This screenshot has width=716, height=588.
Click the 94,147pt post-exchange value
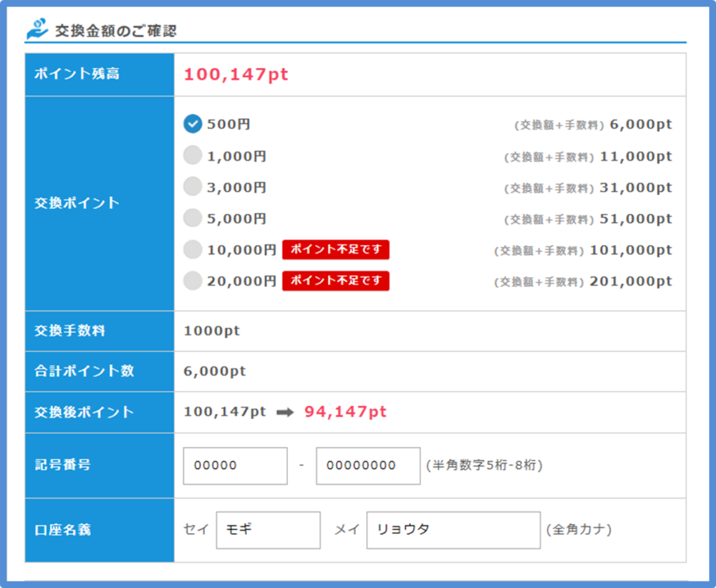(x=345, y=412)
